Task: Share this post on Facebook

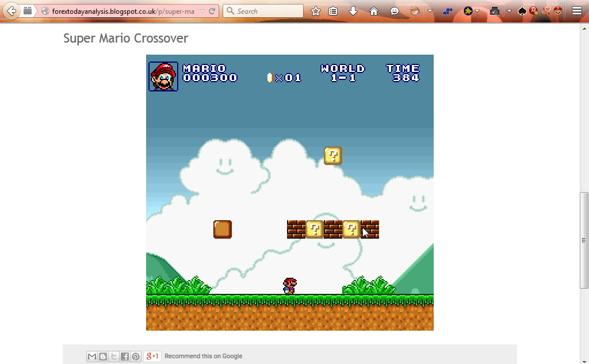Action: click(125, 356)
